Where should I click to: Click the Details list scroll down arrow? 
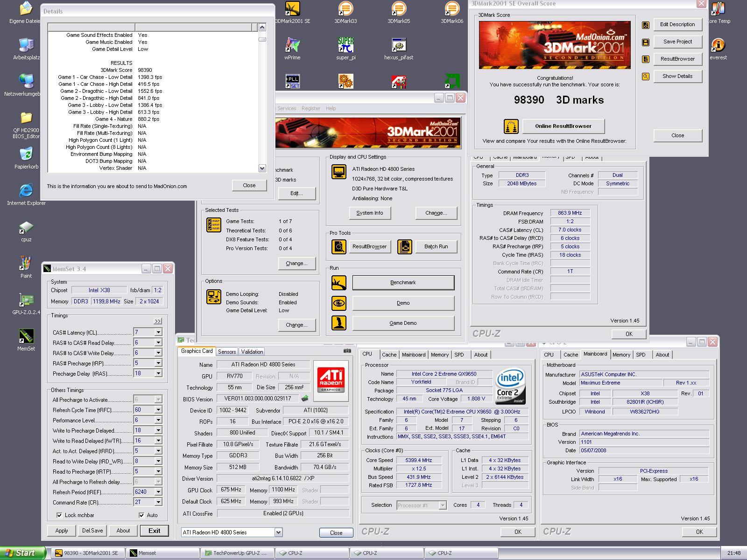coord(262,168)
